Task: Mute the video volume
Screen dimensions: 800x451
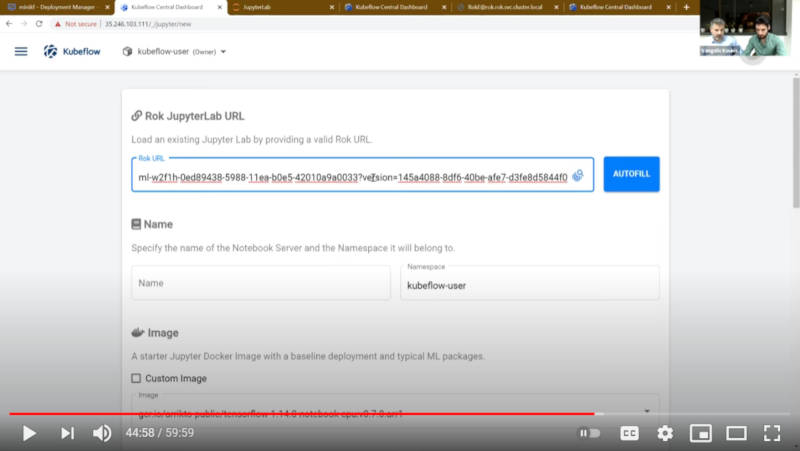Action: click(102, 433)
